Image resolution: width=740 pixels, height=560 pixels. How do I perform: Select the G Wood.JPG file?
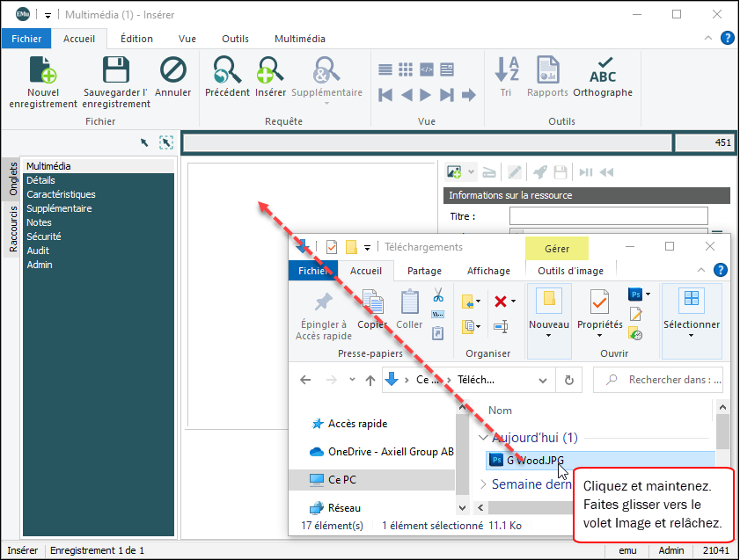pyautogui.click(x=535, y=459)
